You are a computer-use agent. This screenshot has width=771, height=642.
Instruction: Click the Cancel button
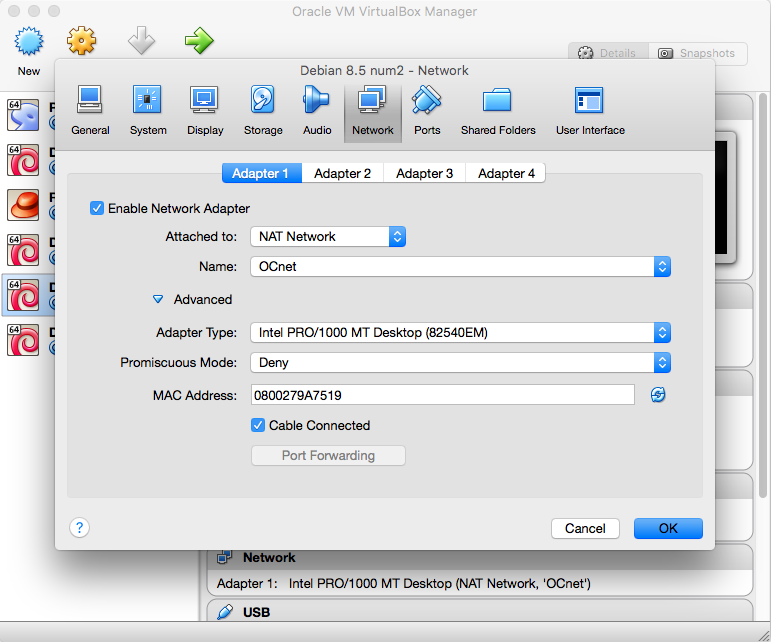pyautogui.click(x=585, y=528)
